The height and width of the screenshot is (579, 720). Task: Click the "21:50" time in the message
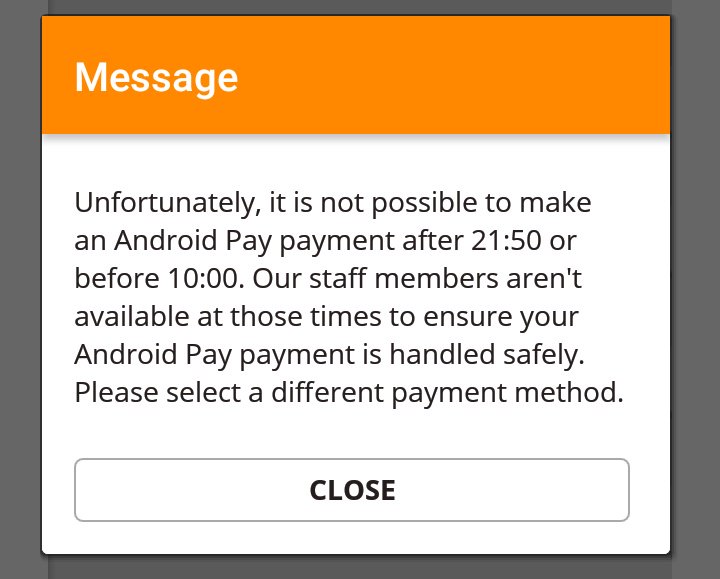(x=506, y=241)
